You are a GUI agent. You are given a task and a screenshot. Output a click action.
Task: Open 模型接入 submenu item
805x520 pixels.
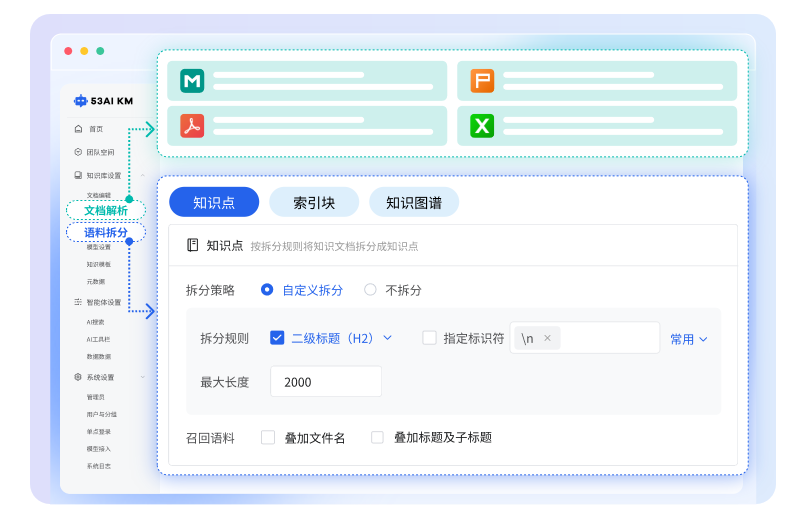coord(99,449)
